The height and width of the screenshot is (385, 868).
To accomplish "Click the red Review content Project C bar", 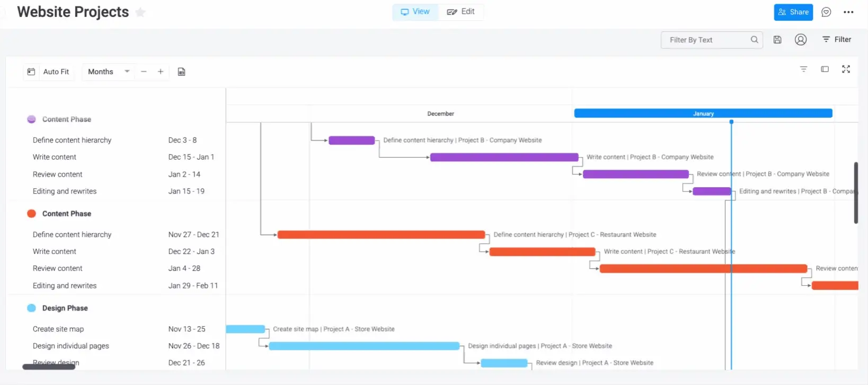I will pos(703,269).
